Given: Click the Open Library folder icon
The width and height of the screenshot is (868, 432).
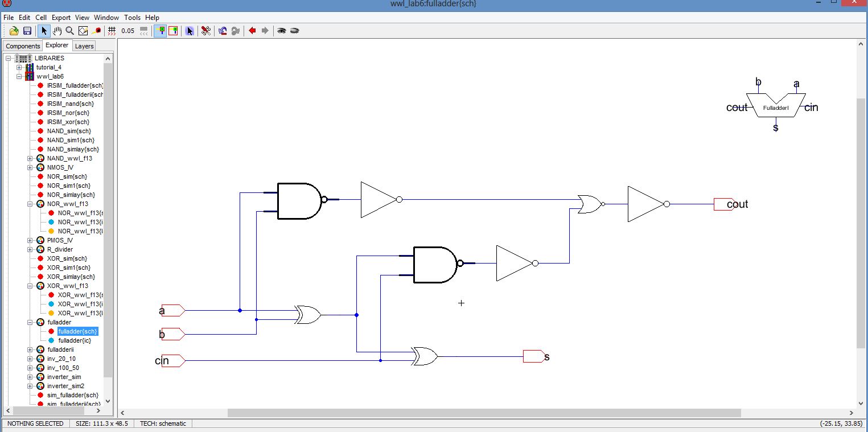Looking at the screenshot, I should tap(14, 31).
